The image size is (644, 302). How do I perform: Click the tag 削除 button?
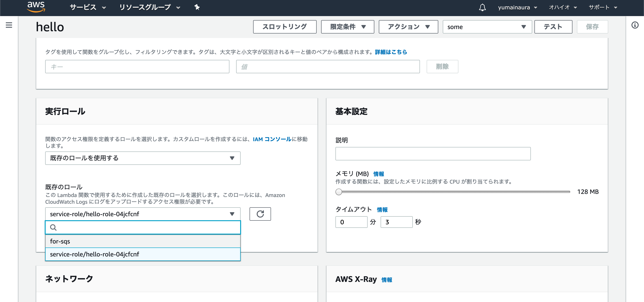[442, 66]
